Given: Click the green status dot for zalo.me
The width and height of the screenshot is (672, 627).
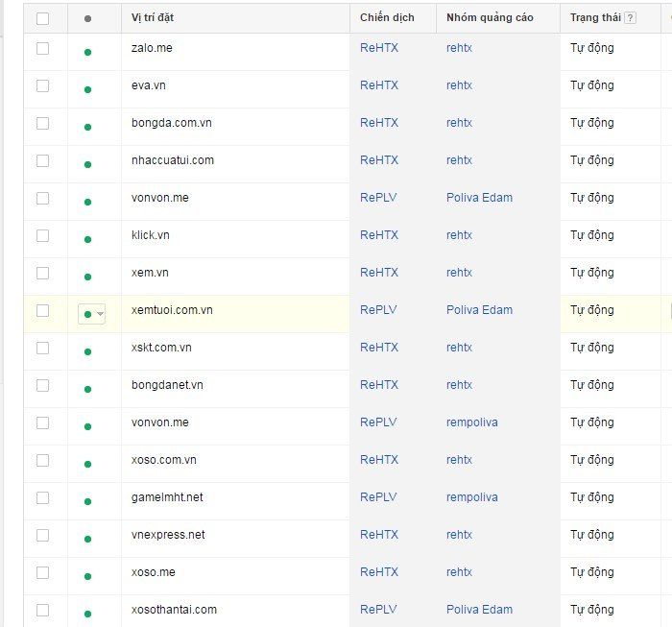Looking at the screenshot, I should tap(88, 52).
